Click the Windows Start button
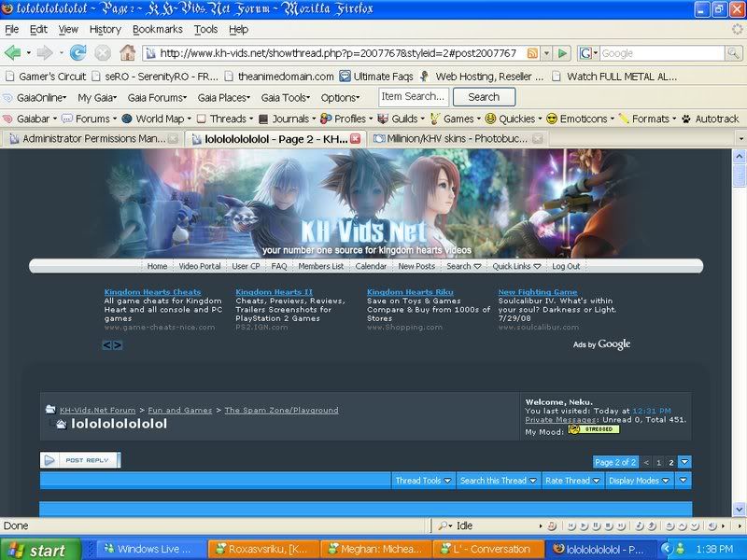 tap(35, 550)
